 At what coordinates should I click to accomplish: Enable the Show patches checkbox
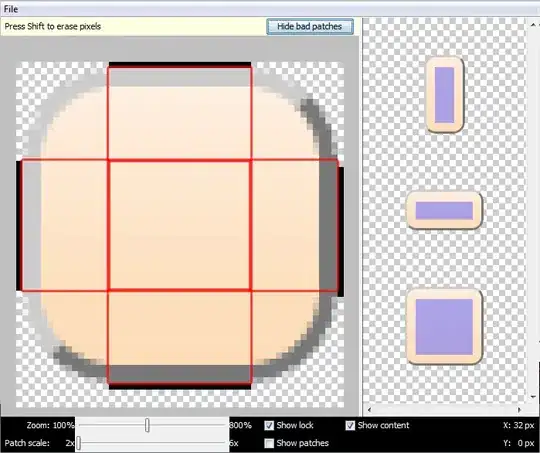tap(269, 443)
